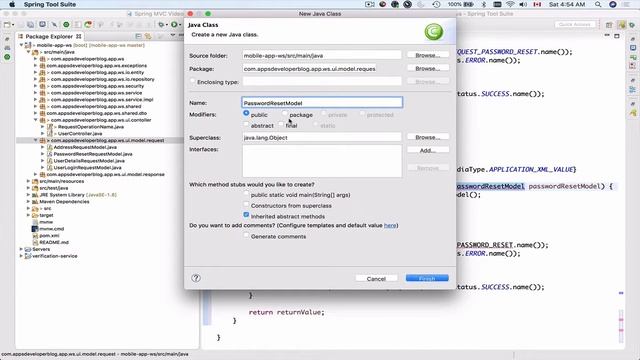Screen dimensions: 640x360
Task: Click the volume icon in menu bar
Action: (523, 4)
